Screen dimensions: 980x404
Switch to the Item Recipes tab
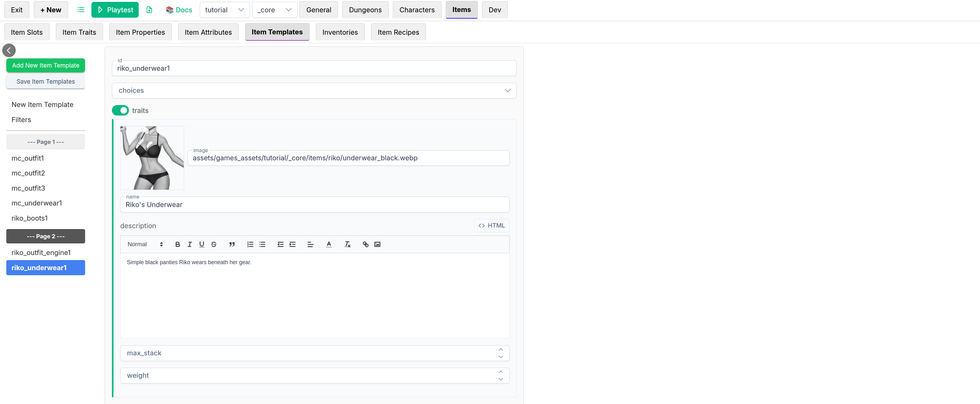[398, 33]
